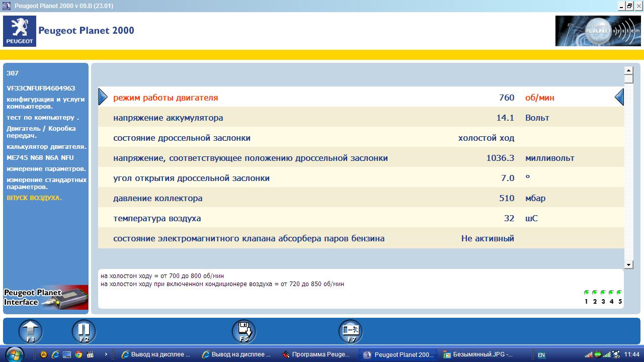This screenshot has width=644, height=362.
Task: Open 'калькулятор двигателя' breadcrumb
Action: [x=46, y=146]
